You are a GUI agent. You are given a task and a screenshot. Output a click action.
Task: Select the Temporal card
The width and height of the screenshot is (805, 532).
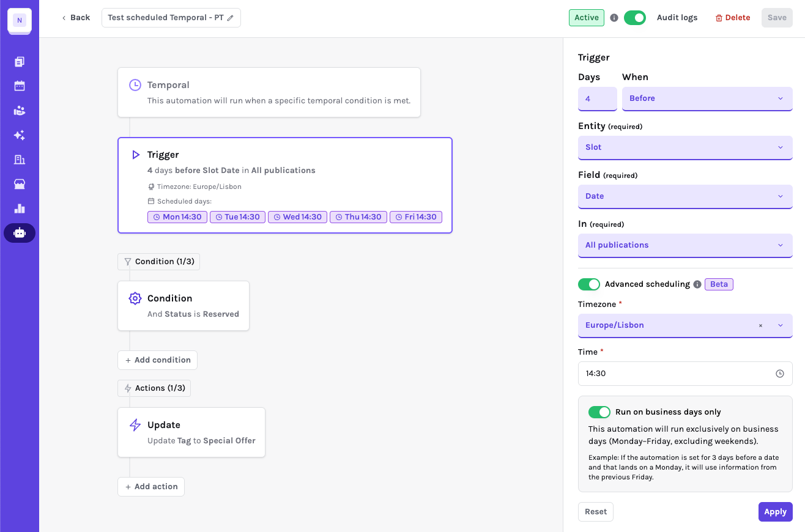point(269,92)
